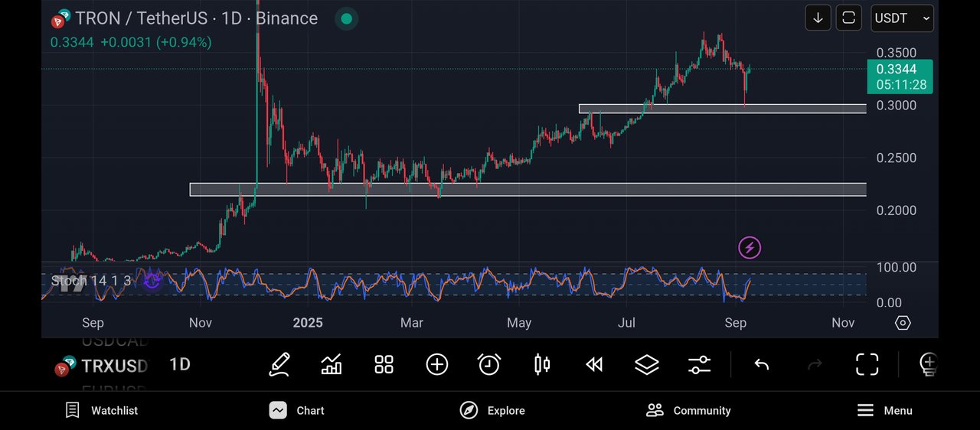980x430 pixels.
Task: Open the object tree layers icon
Action: pyautogui.click(x=647, y=365)
